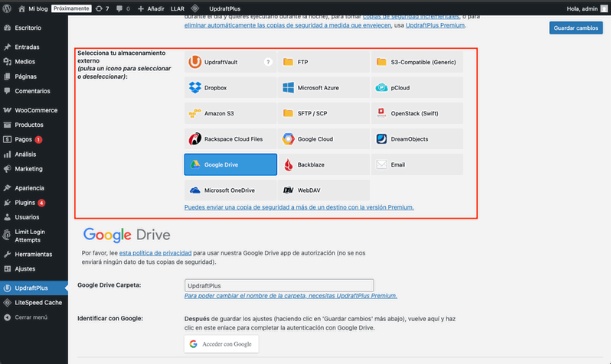This screenshot has height=364, width=611.
Task: Choose Email as backup destination
Action: [417, 164]
